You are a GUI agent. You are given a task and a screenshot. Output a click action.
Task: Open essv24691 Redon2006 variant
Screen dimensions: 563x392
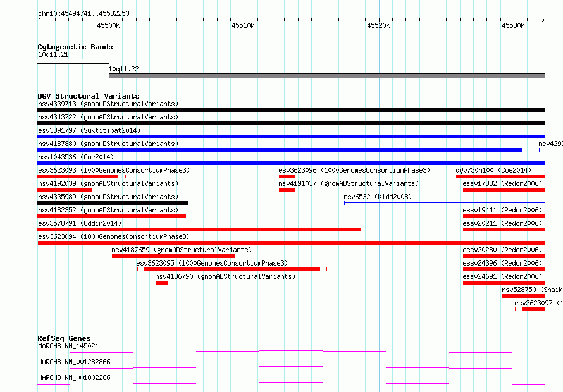502,276
